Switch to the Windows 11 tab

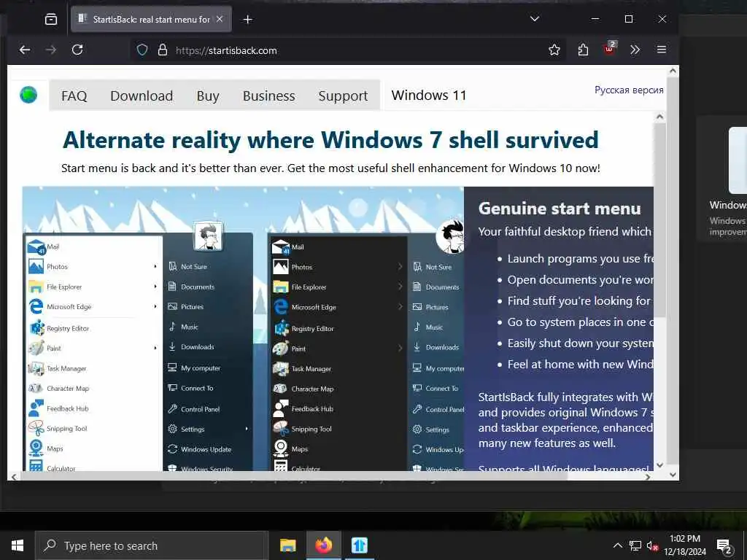(x=429, y=96)
